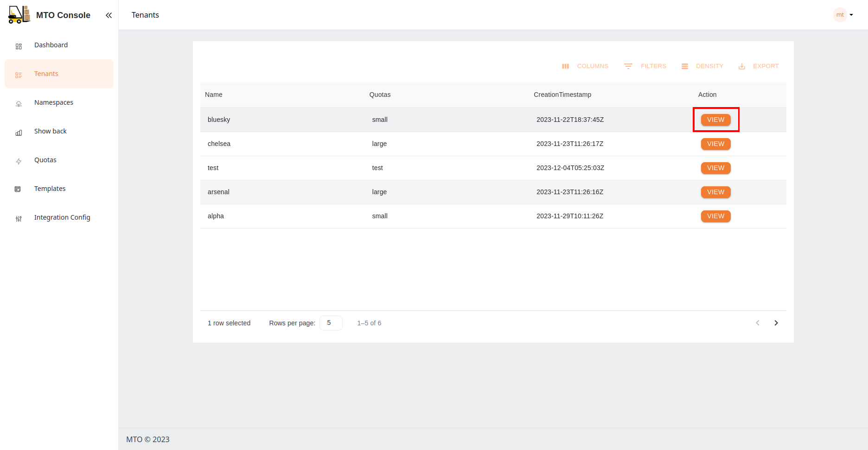Click the Templates icon in sidebar

pyautogui.click(x=18, y=189)
